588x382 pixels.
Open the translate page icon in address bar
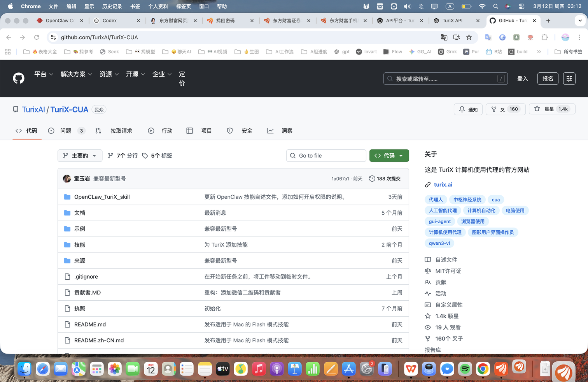point(444,37)
